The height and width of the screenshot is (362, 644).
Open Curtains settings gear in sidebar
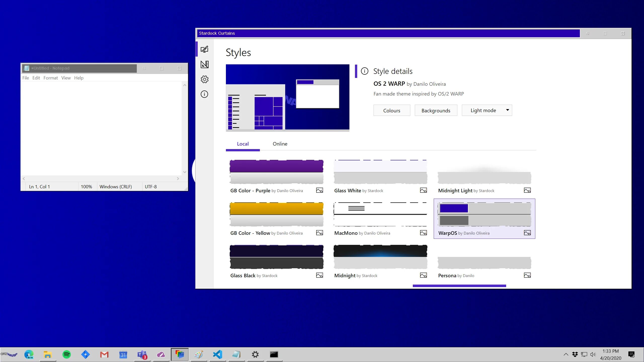[204, 79]
